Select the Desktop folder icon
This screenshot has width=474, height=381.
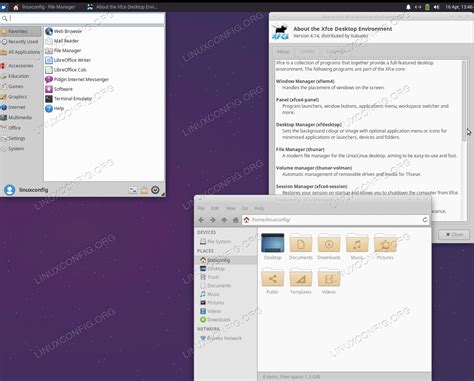tap(273, 247)
